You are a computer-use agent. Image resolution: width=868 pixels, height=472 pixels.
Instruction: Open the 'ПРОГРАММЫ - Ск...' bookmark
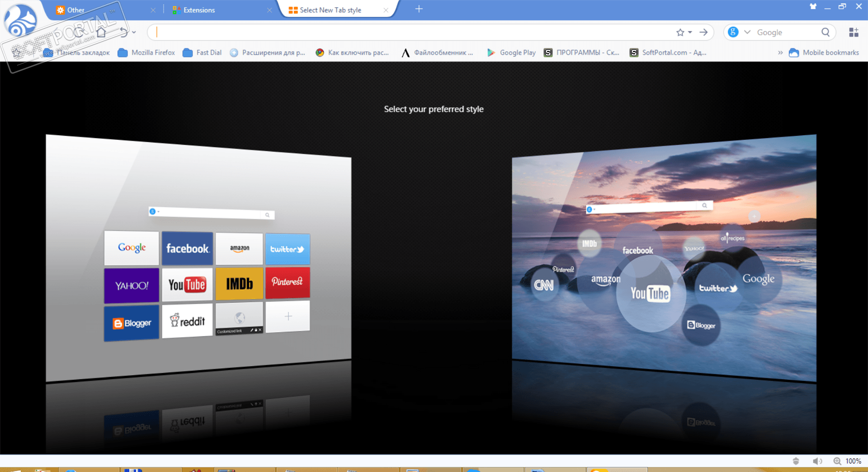[x=581, y=52]
